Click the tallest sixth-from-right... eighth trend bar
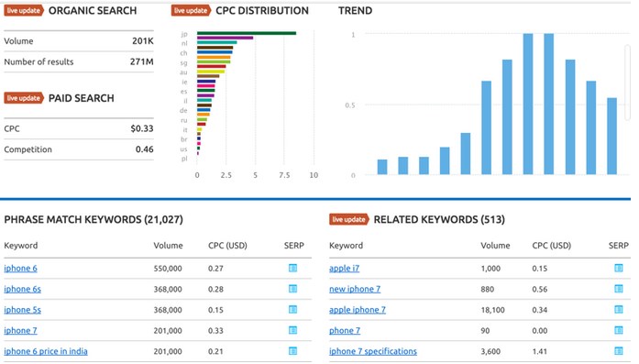The width and height of the screenshot is (639, 364). pyautogui.click(x=528, y=104)
